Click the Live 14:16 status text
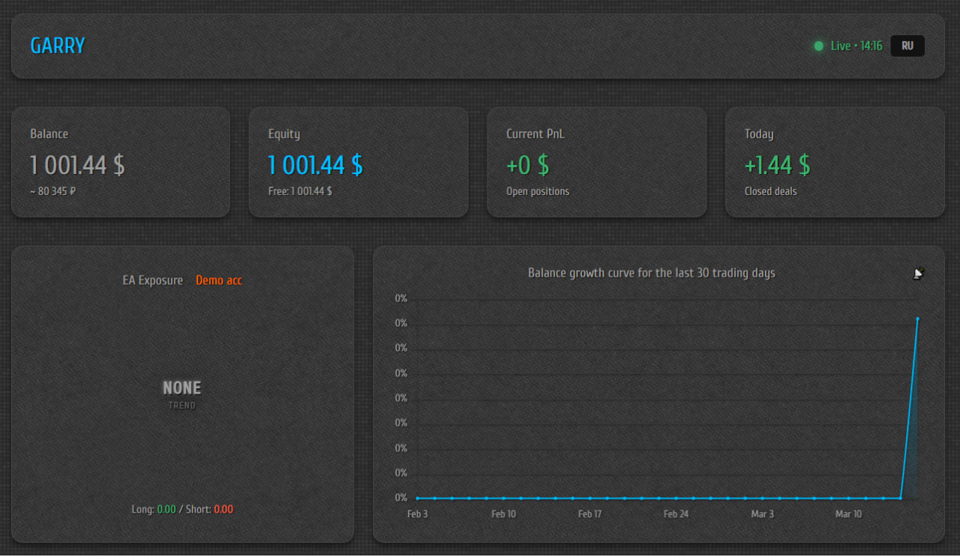 (x=856, y=46)
